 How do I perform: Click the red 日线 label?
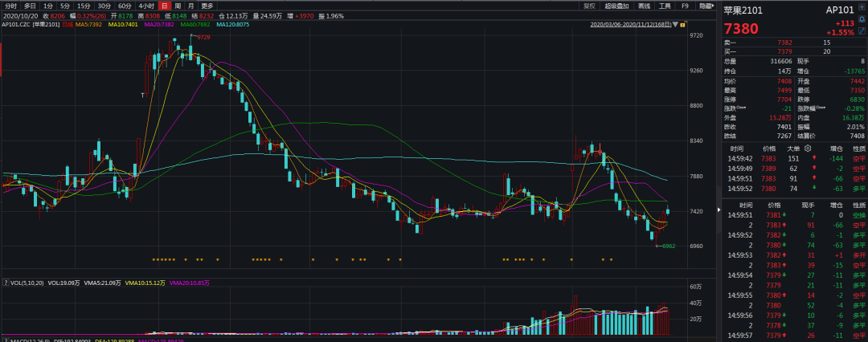click(x=68, y=25)
